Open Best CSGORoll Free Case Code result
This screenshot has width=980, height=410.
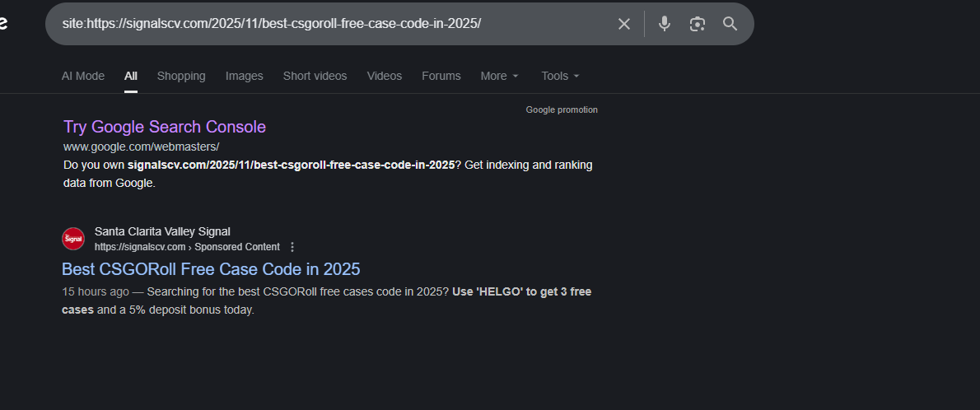click(x=211, y=269)
